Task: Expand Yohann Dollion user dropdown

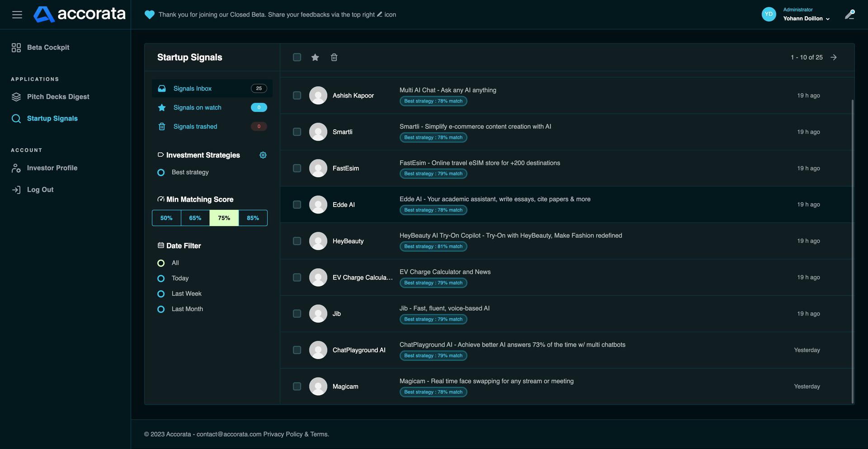Action: [x=806, y=19]
